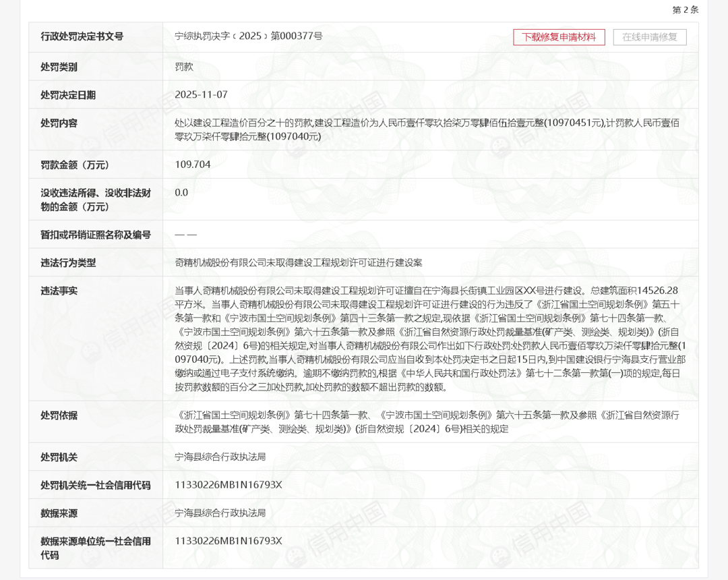The image size is (728, 580).
Task: Click the 下载修复申请材料 button
Action: (x=559, y=37)
